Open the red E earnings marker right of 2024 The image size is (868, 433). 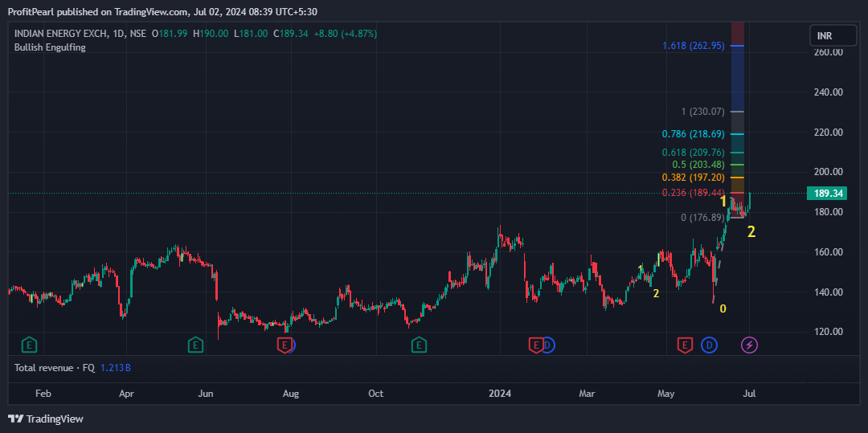tap(535, 345)
